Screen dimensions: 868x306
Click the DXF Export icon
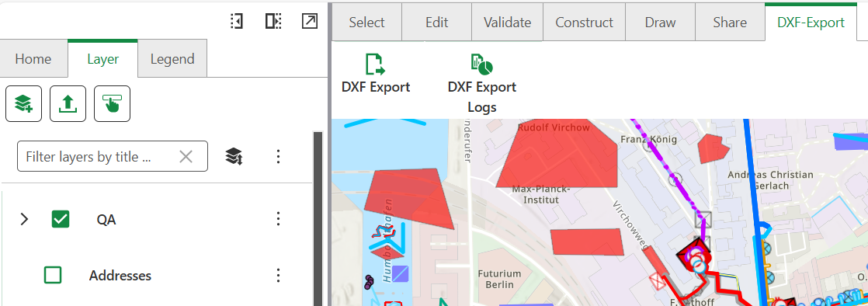pyautogui.click(x=375, y=64)
